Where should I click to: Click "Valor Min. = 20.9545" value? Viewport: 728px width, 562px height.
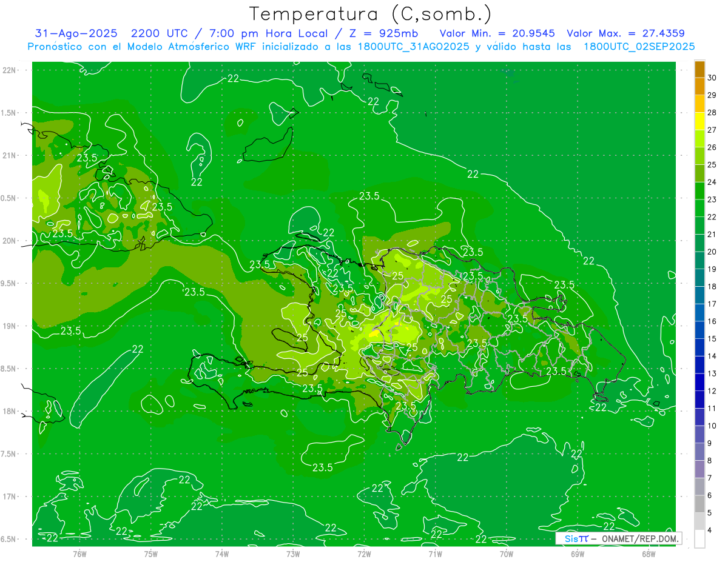coord(497,34)
